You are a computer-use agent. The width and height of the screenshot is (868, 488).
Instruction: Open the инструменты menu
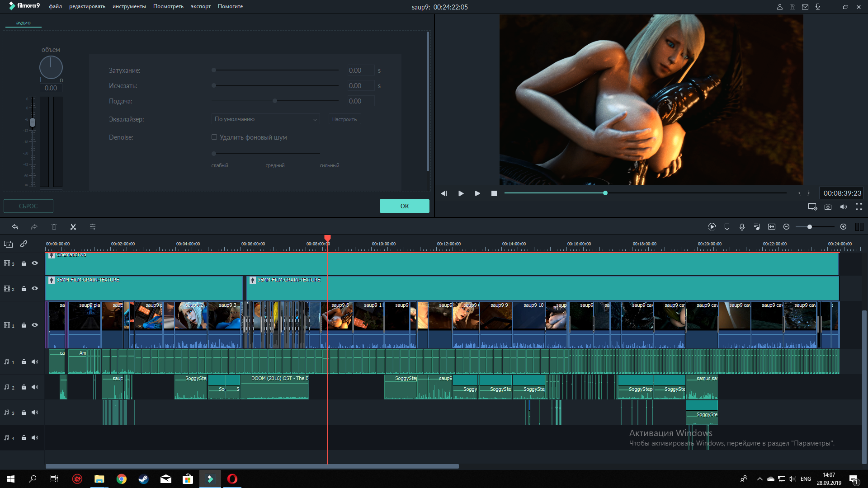pos(129,6)
